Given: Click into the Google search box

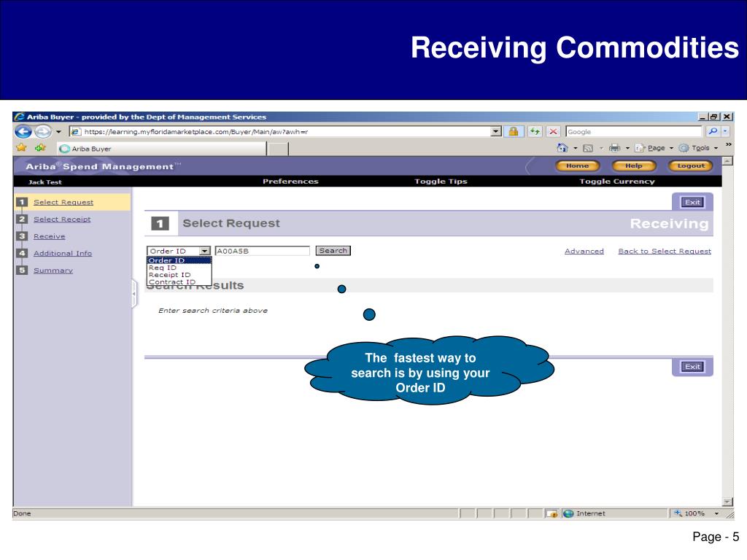Looking at the screenshot, I should 634,131.
